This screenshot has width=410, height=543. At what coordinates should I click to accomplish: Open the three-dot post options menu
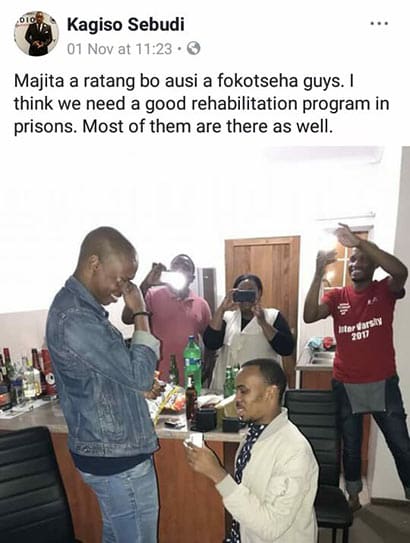coord(379,24)
